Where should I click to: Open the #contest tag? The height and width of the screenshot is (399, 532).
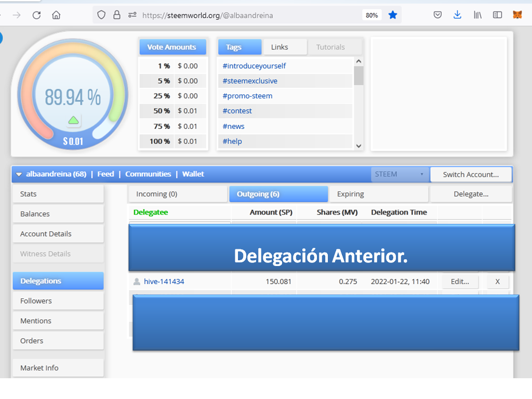click(237, 111)
